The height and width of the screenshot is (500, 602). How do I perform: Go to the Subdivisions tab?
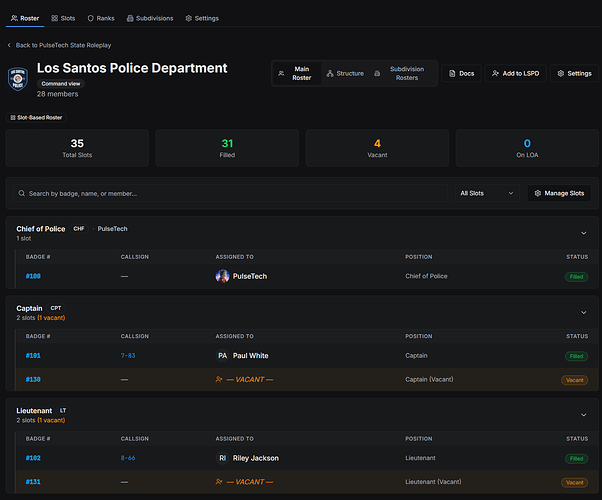pos(150,18)
